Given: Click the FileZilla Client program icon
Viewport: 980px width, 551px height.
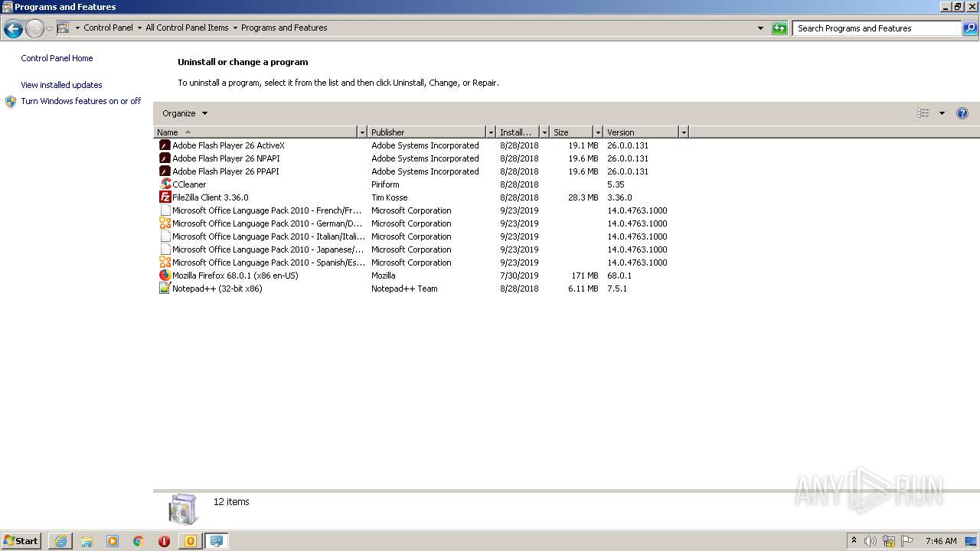Looking at the screenshot, I should (x=165, y=197).
